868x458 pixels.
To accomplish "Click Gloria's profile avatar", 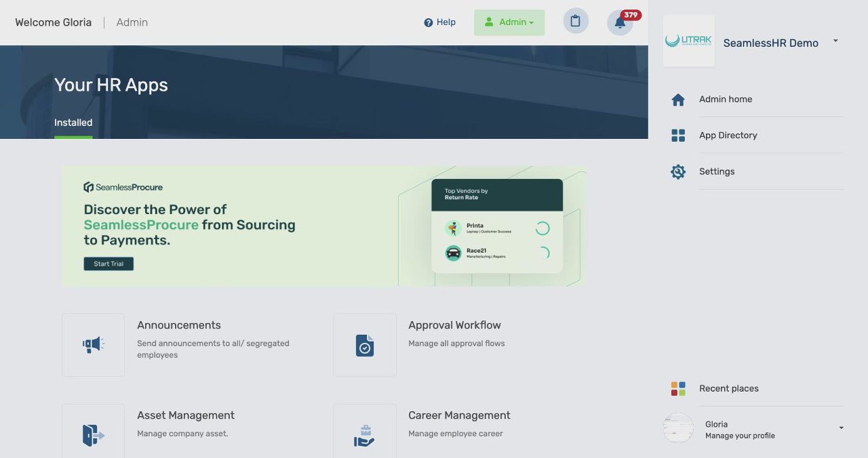I will point(678,428).
